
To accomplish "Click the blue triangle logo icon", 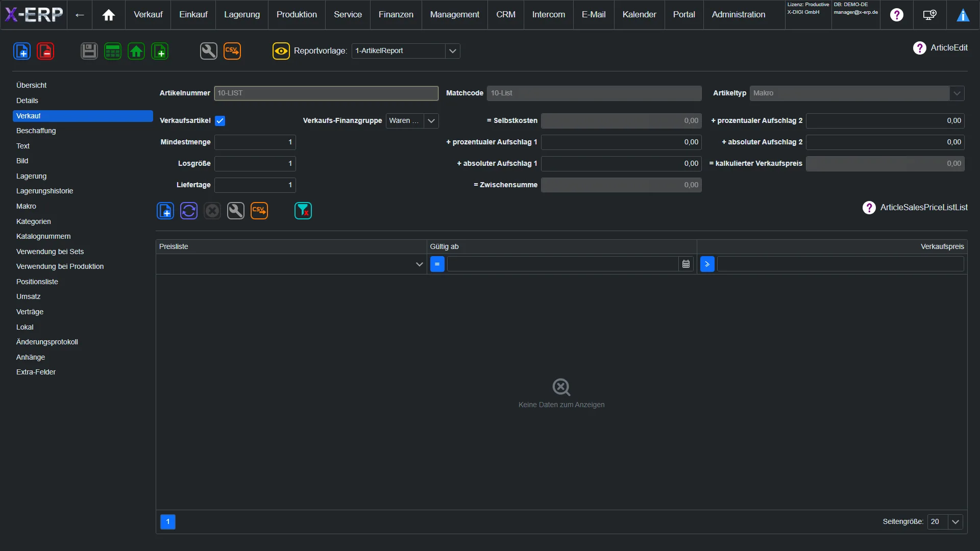I will pos(963,15).
